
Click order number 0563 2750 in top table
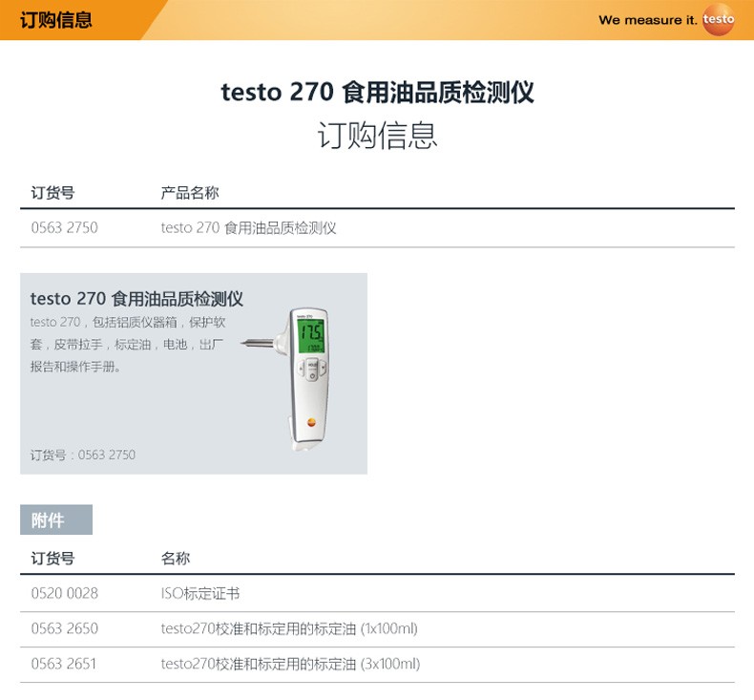(64, 228)
